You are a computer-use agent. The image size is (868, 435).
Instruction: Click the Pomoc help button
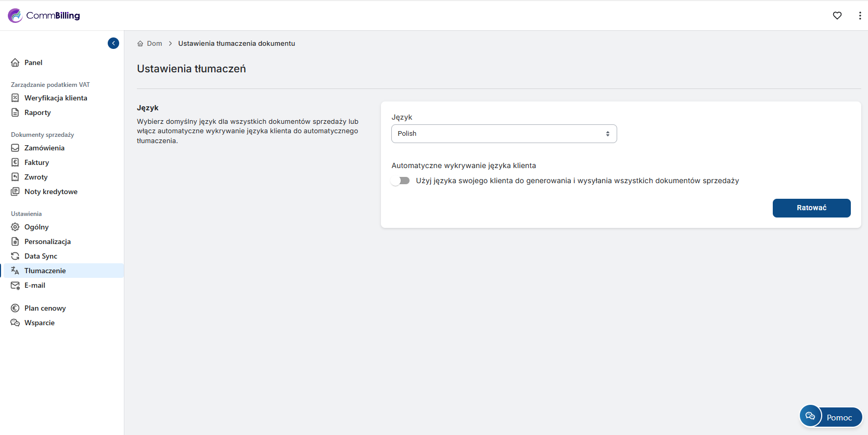point(831,417)
